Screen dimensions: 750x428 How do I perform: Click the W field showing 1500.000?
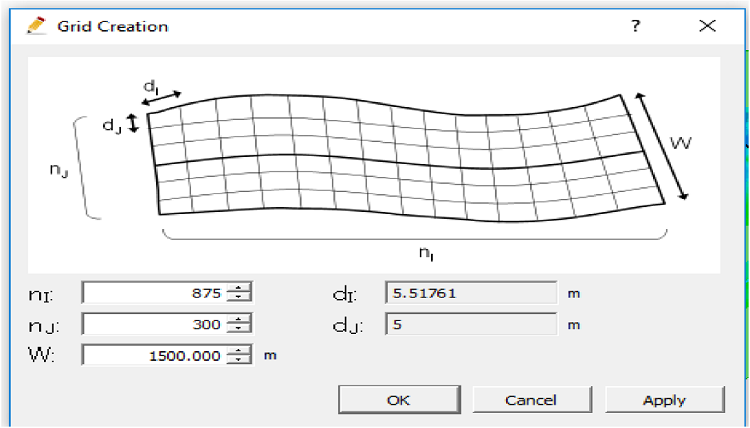click(155, 355)
